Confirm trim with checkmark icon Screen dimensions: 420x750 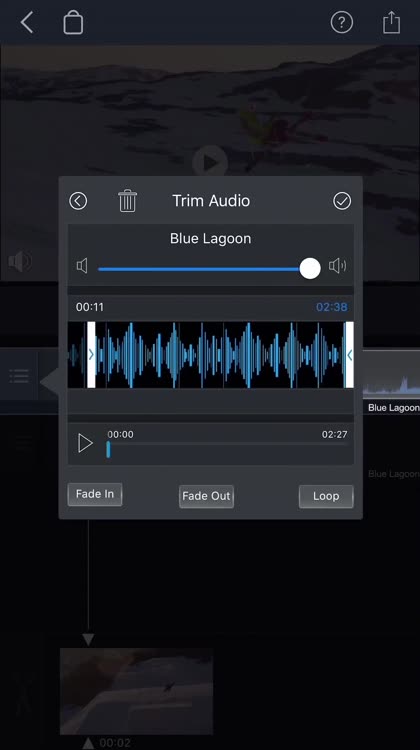click(342, 201)
